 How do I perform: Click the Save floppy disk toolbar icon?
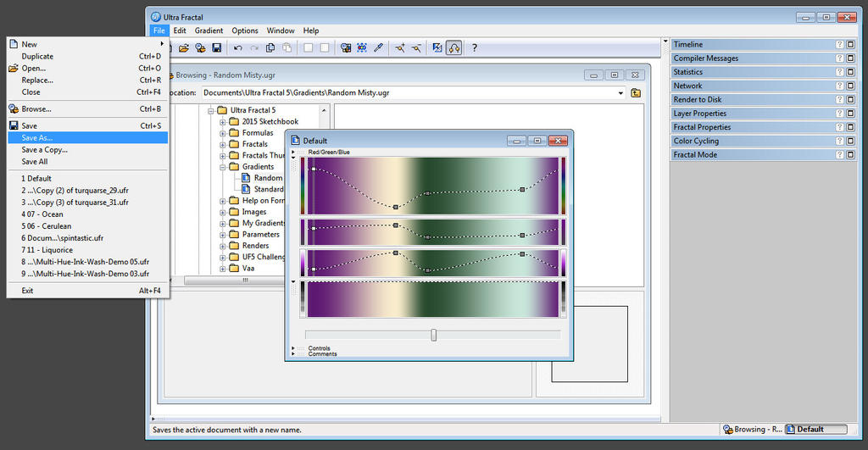coord(217,48)
